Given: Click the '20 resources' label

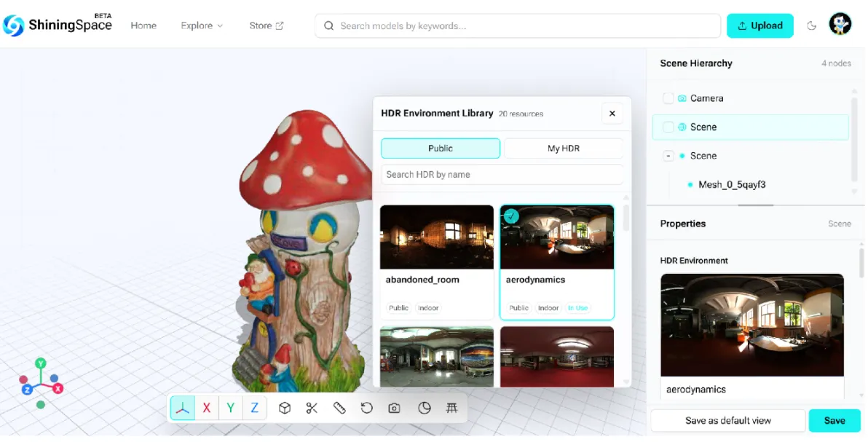Looking at the screenshot, I should tap(521, 114).
